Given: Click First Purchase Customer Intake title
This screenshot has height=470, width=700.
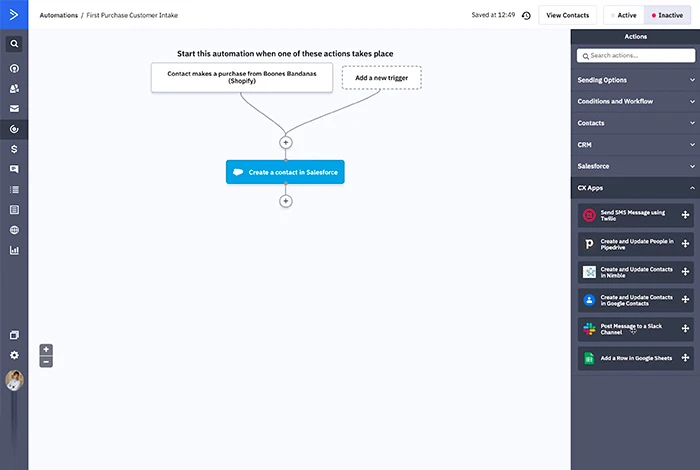Looking at the screenshot, I should pos(132,15).
